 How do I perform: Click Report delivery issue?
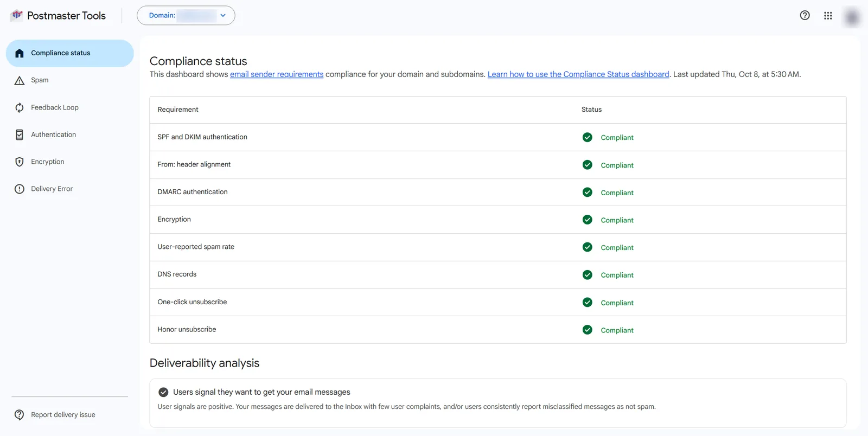pos(63,415)
